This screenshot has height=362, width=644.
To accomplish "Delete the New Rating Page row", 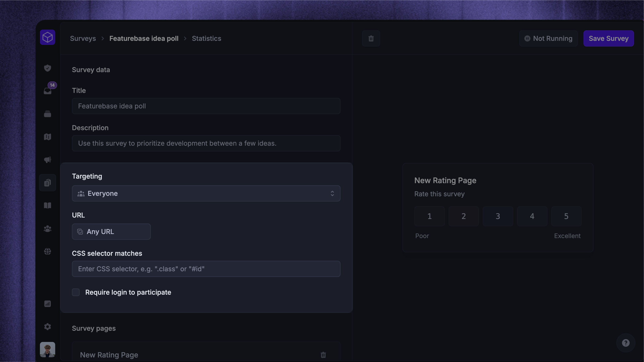I will [323, 355].
